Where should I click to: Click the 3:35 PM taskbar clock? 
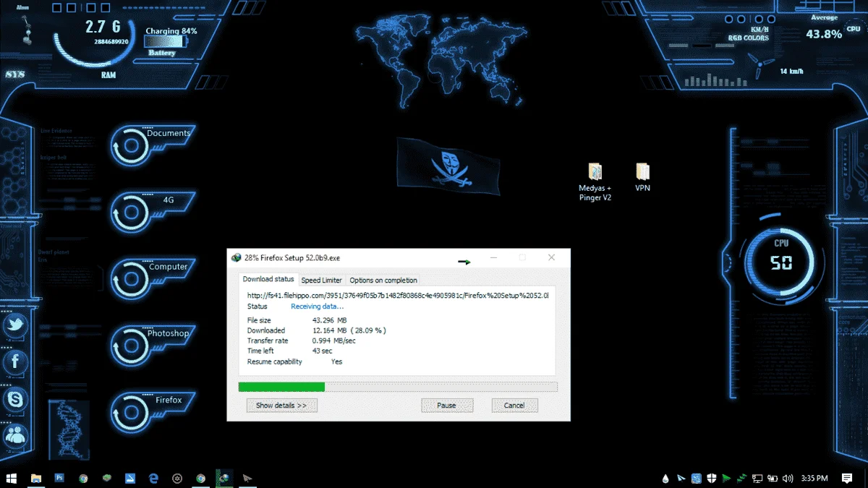(x=814, y=478)
